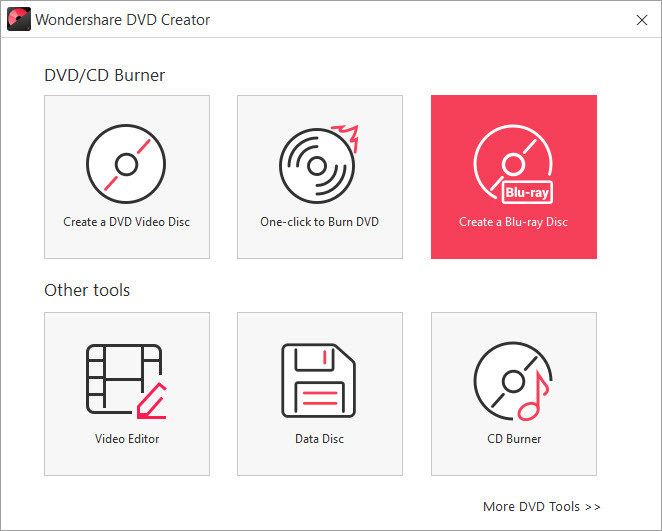Select the CD Burner music disc icon

coord(513,382)
